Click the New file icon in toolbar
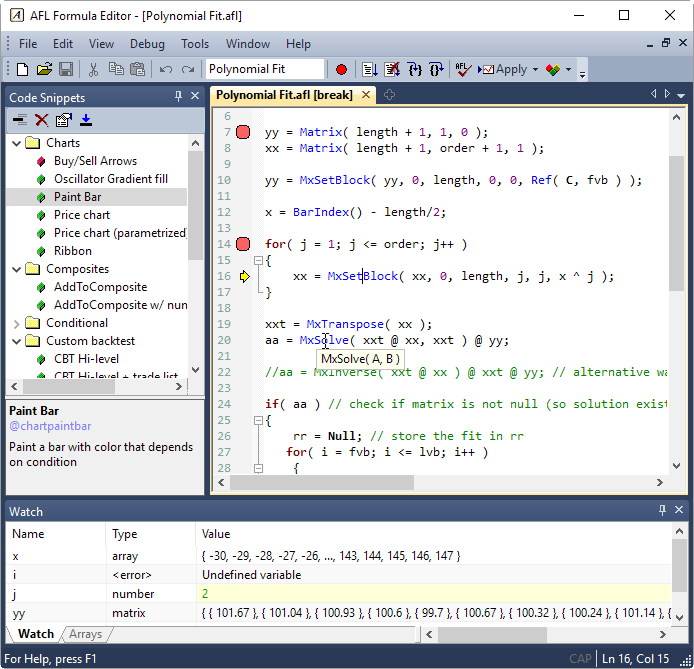 point(22,69)
